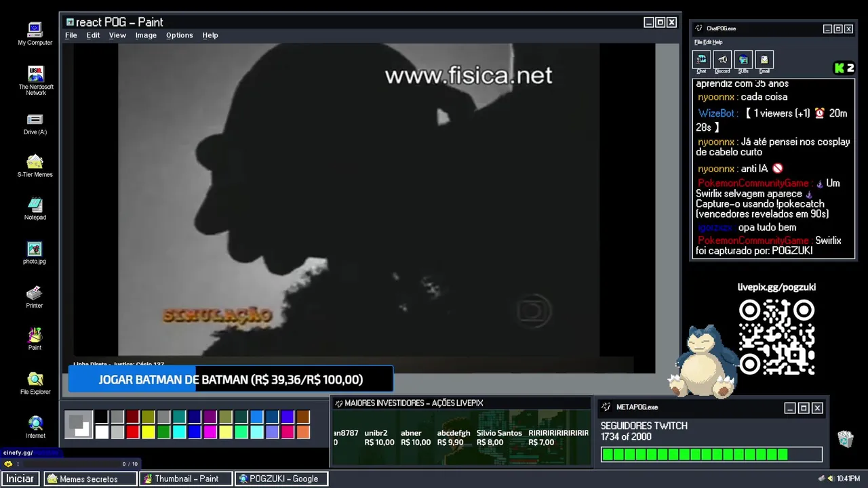Open The Nerdosoft Network icon
This screenshot has height=488, width=868.
pos(35,80)
